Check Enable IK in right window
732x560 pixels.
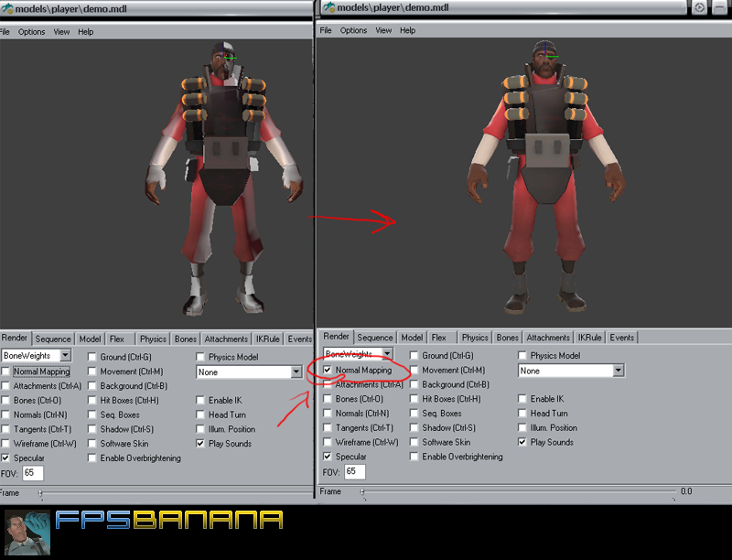522,399
